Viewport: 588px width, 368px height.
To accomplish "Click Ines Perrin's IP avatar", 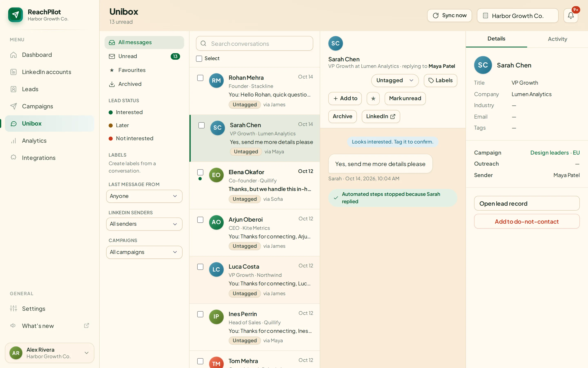I will 216,317.
